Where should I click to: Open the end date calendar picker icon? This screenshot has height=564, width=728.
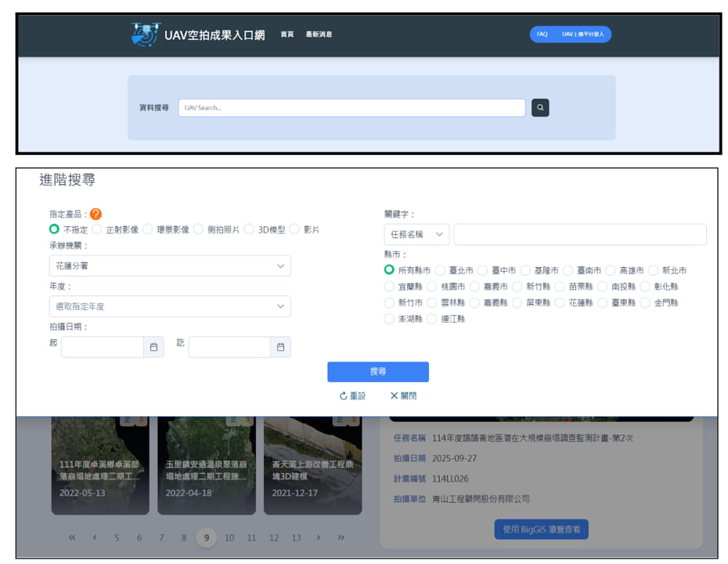tap(280, 347)
